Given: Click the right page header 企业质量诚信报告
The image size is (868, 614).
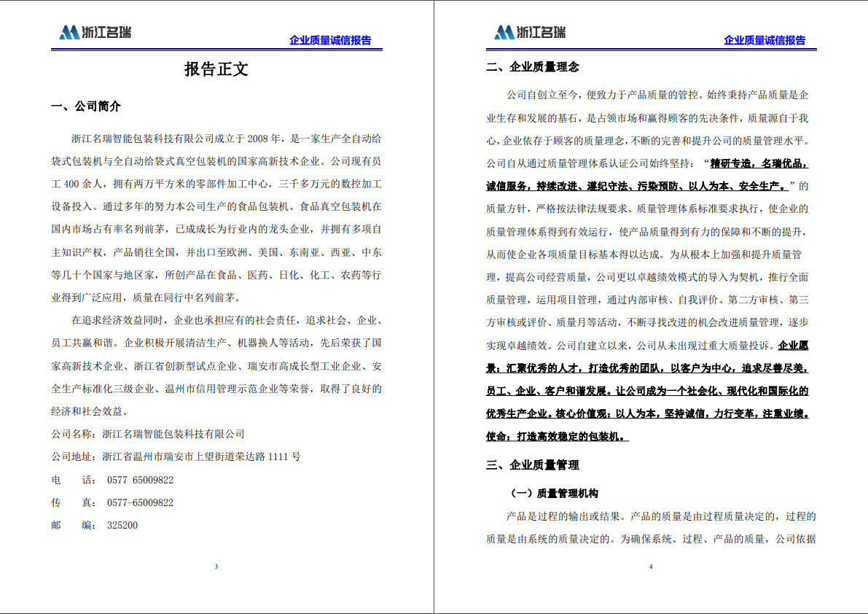Looking at the screenshot, I should 765,41.
